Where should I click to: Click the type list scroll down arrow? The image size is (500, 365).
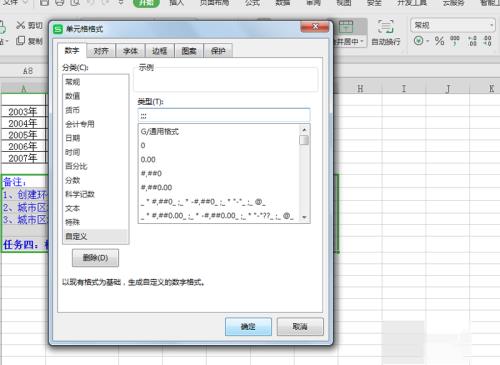point(304,217)
